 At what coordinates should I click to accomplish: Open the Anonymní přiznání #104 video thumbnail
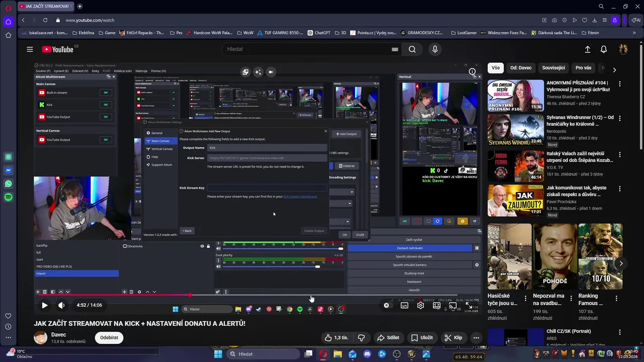pos(516,96)
